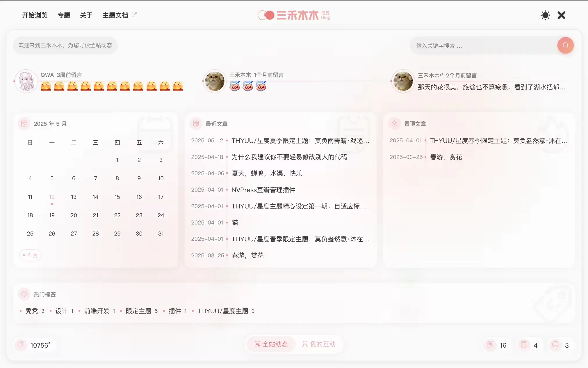This screenshot has height=368, width=588.
Task: Open the 专题 menu item
Action: pyautogui.click(x=64, y=15)
